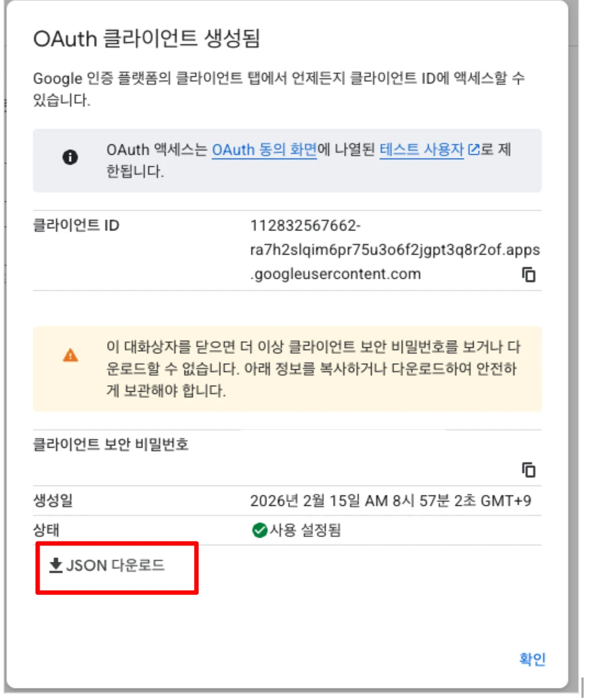Click the 상태 row label
This screenshot has height=700, width=599.
(x=46, y=530)
